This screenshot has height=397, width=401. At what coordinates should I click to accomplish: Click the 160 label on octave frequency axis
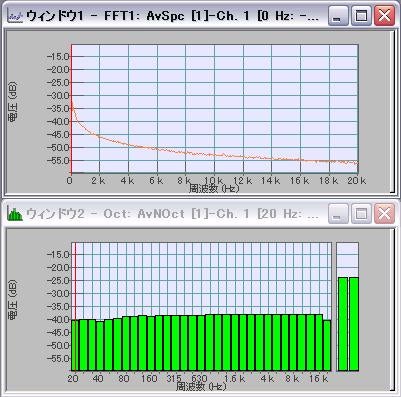click(x=149, y=379)
